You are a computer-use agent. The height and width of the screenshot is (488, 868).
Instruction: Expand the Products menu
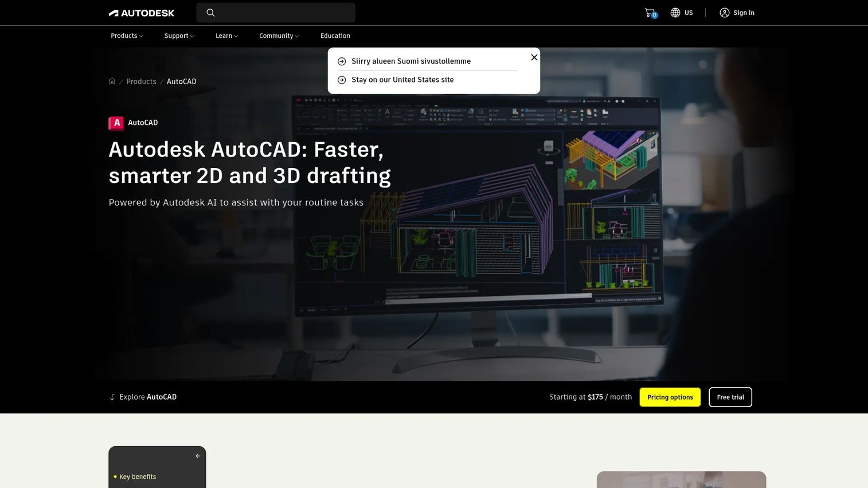(x=127, y=36)
